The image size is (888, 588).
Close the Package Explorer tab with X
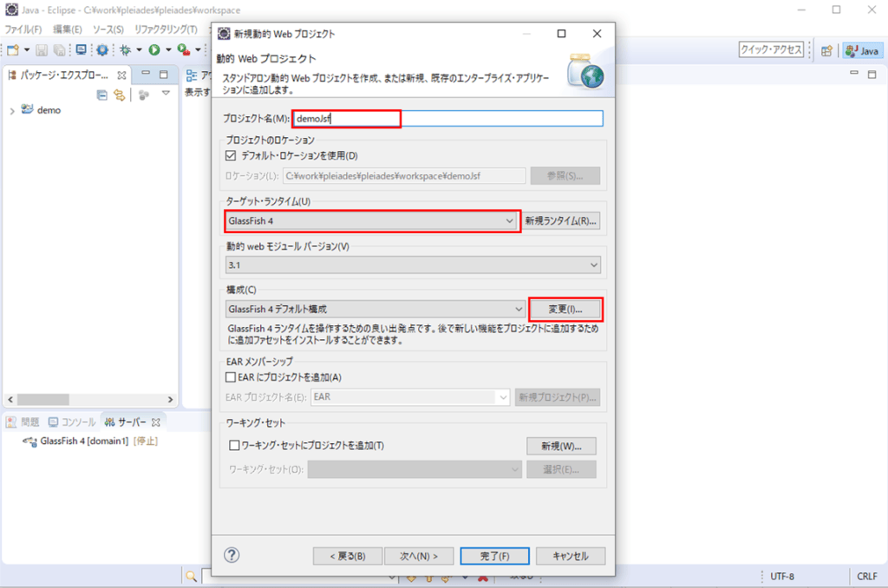pos(121,75)
